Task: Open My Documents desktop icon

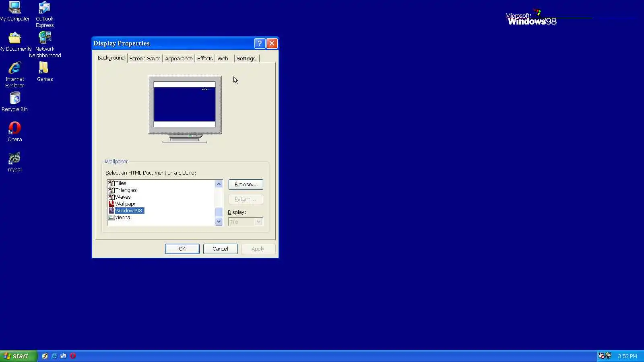Action: [x=15, y=42]
